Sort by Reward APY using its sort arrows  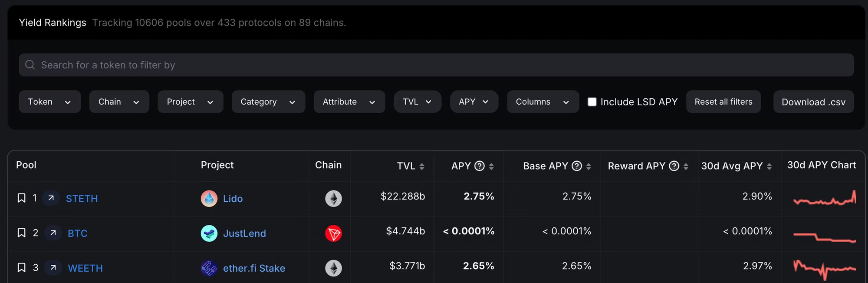point(686,166)
